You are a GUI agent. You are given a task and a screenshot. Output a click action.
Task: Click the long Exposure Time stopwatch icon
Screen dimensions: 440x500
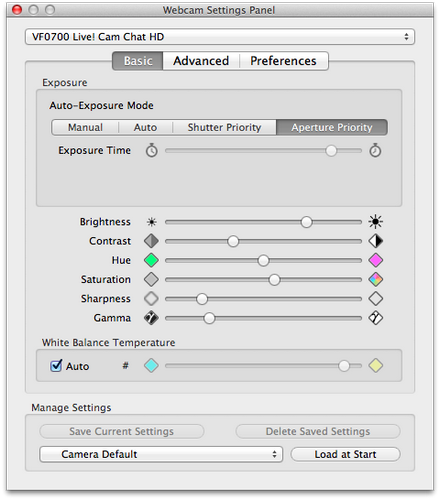coord(375,150)
